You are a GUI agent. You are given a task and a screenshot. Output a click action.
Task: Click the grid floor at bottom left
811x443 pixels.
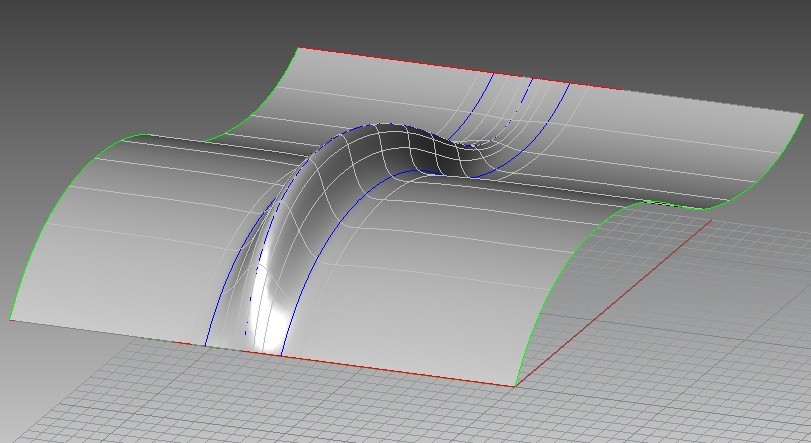pos(80,400)
